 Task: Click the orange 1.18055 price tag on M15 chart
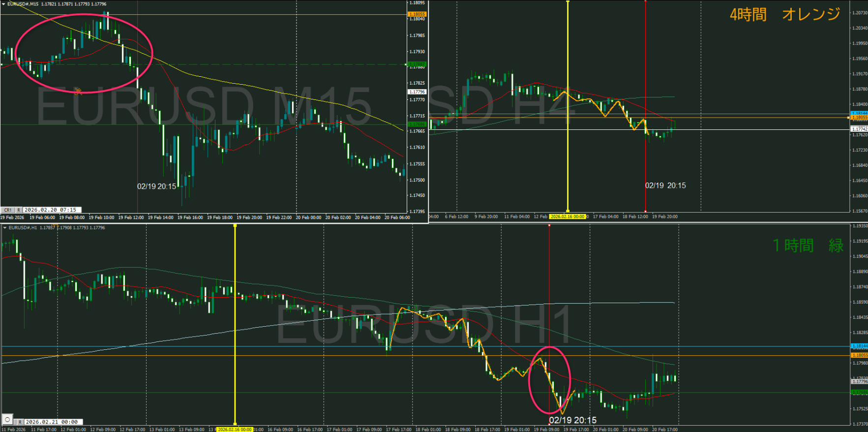click(x=417, y=14)
